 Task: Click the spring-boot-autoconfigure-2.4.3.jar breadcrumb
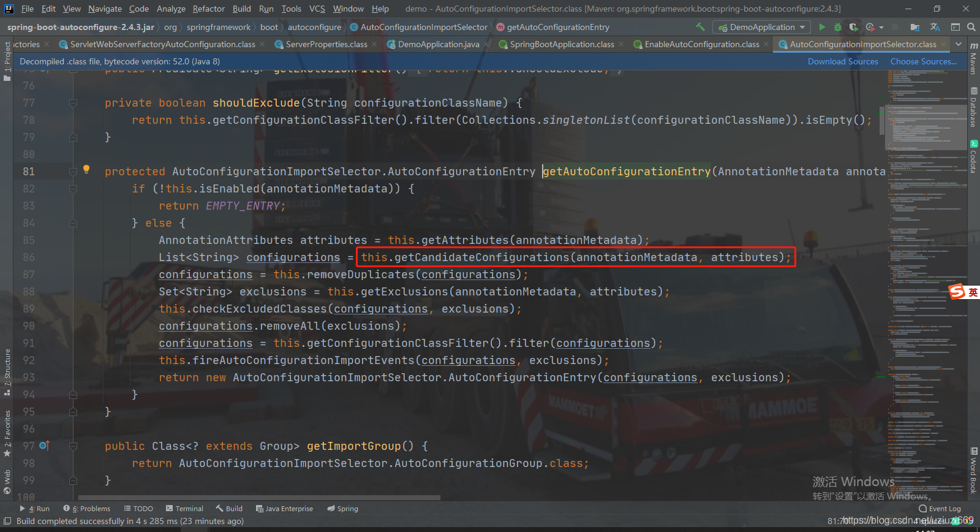pyautogui.click(x=80, y=27)
